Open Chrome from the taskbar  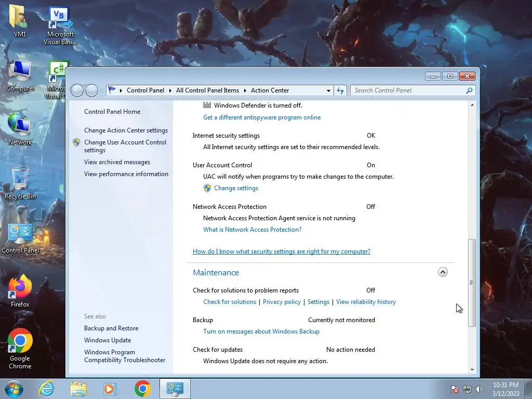(x=143, y=389)
